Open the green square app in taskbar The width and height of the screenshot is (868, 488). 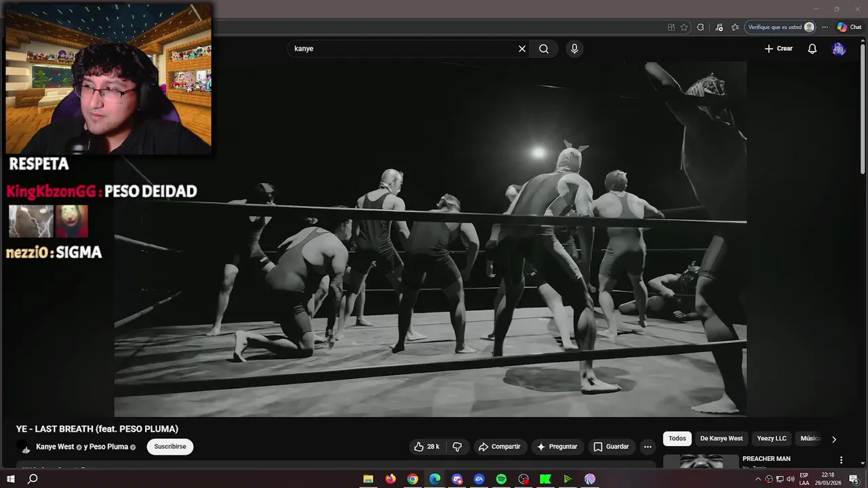pyautogui.click(x=545, y=479)
